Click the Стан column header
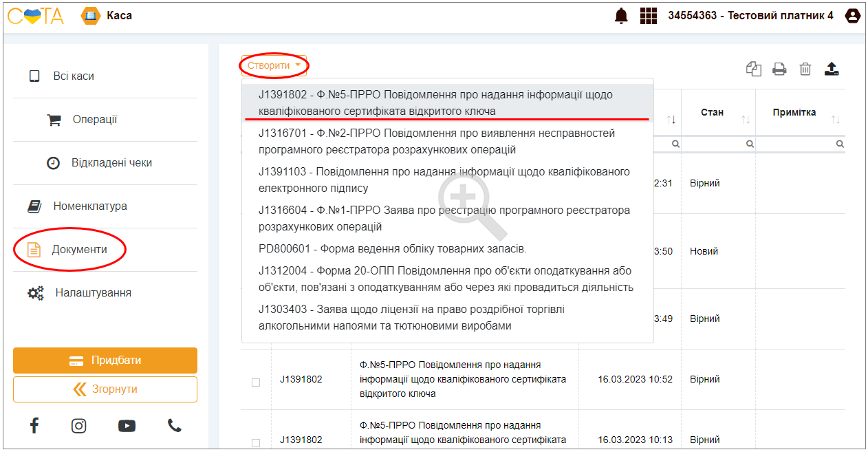The image size is (868, 452). click(712, 113)
